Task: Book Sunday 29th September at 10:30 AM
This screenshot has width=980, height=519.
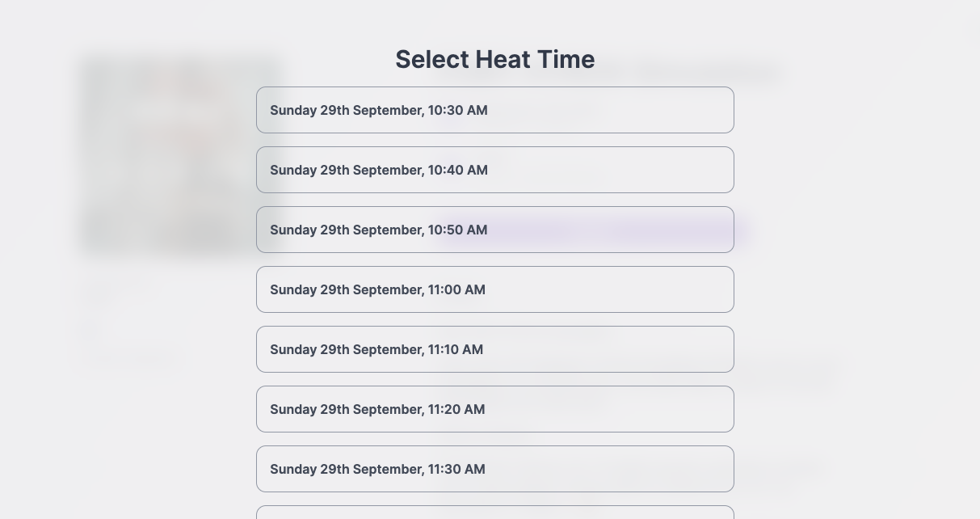Action: pyautogui.click(x=494, y=110)
